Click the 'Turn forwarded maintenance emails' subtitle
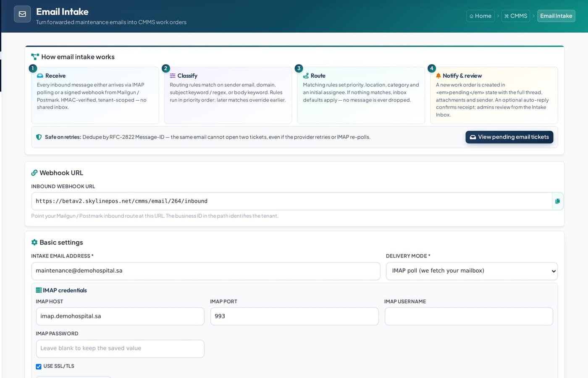Screen dimensions: 588x378 coord(111,22)
